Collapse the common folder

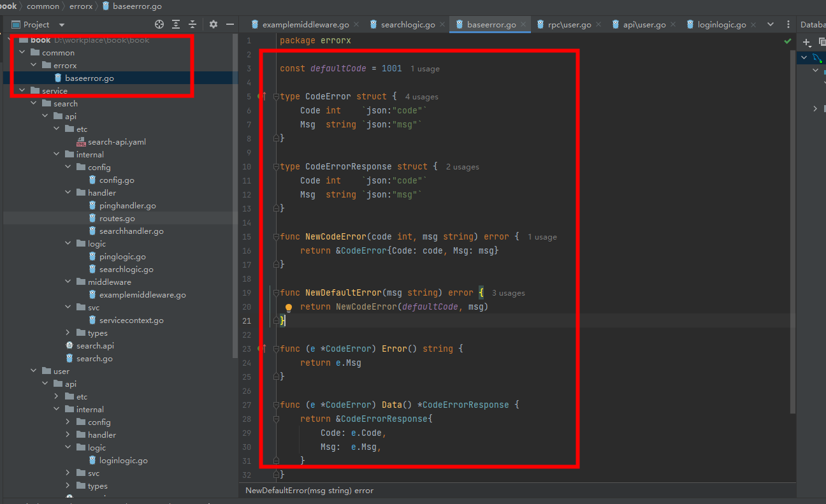[x=22, y=52]
